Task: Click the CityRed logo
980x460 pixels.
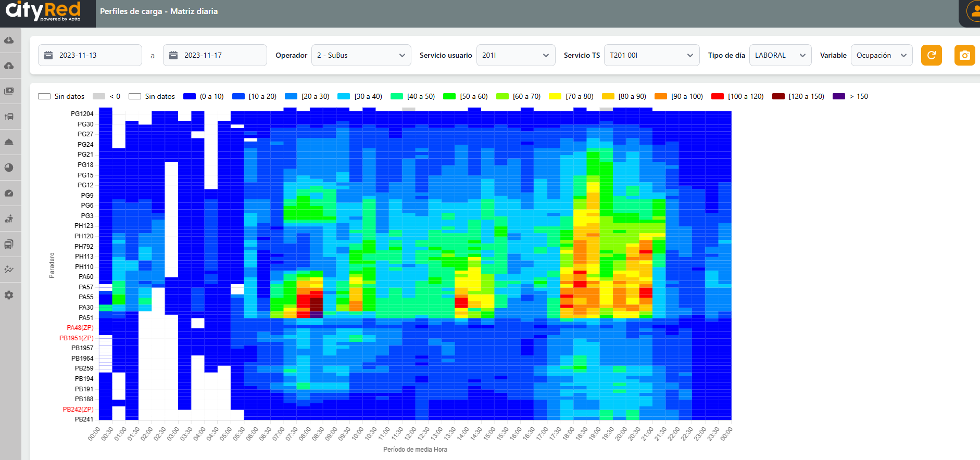Action: coord(44,11)
